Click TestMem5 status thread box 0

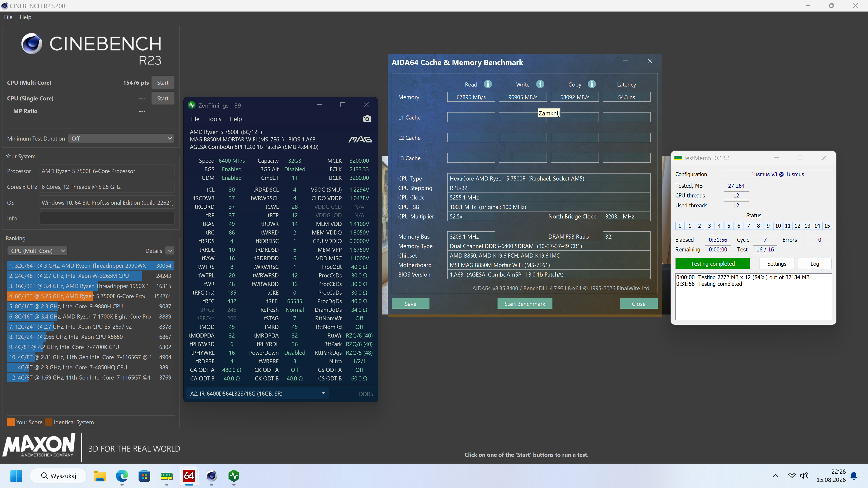tap(680, 226)
